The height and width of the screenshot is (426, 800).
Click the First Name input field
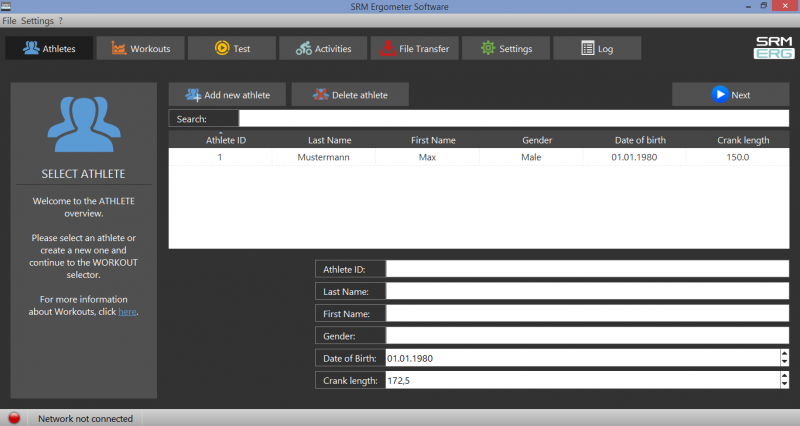pos(587,313)
